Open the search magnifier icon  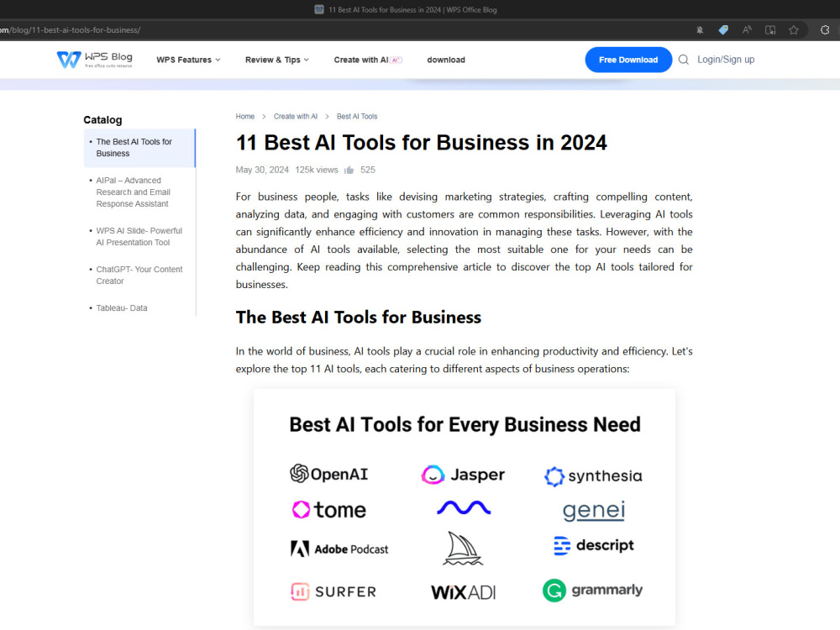pyautogui.click(x=684, y=60)
